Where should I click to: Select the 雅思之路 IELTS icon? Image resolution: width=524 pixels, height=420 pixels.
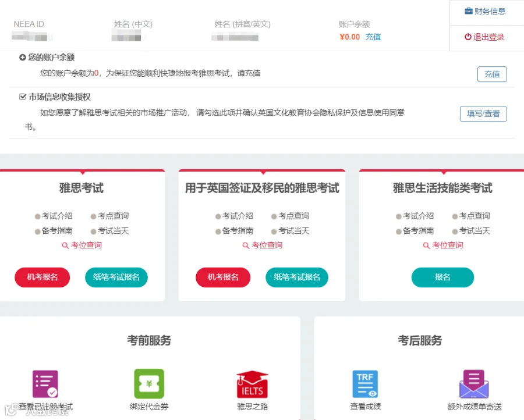(x=251, y=384)
